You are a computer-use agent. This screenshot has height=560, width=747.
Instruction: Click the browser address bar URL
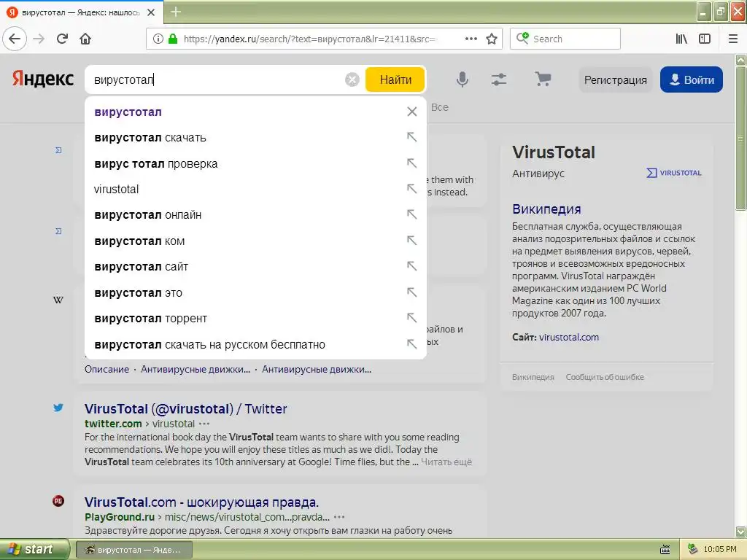pyautogui.click(x=309, y=39)
